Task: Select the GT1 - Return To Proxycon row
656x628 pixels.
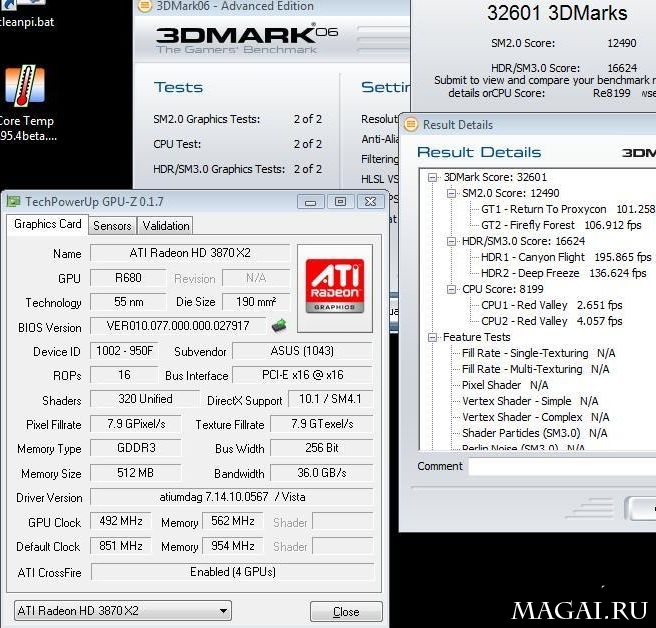Action: [x=568, y=209]
